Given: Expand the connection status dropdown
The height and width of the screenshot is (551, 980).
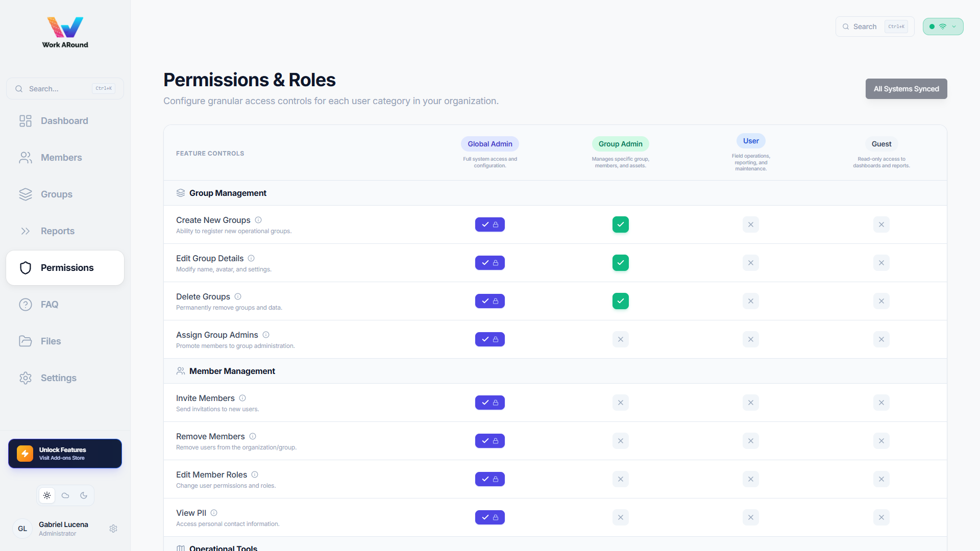Looking at the screenshot, I should (x=943, y=27).
